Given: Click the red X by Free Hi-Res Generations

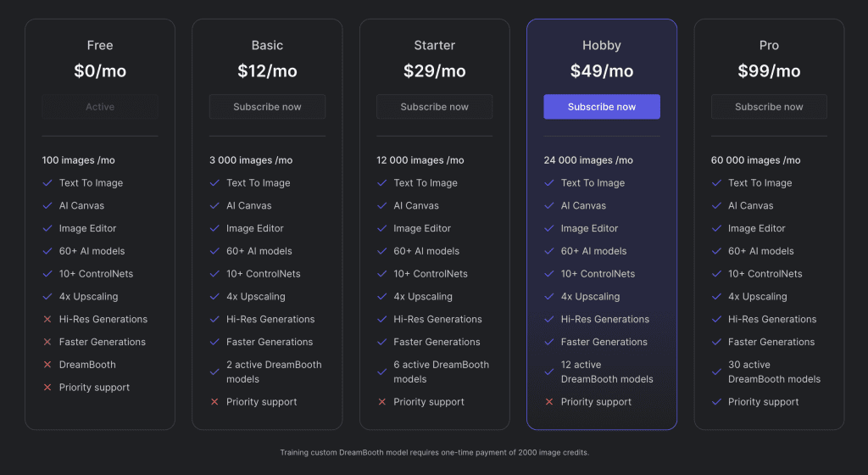Looking at the screenshot, I should click(47, 319).
